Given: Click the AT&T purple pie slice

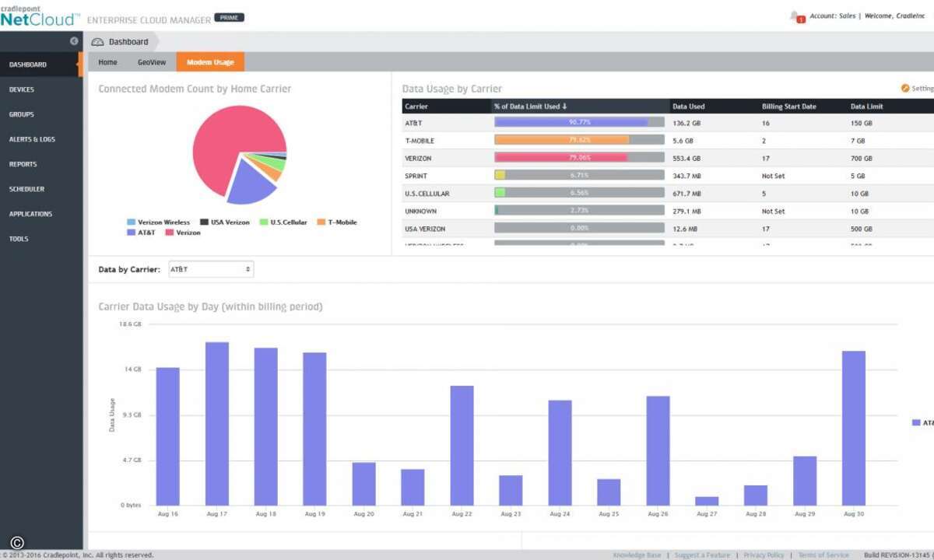Looking at the screenshot, I should 251,184.
